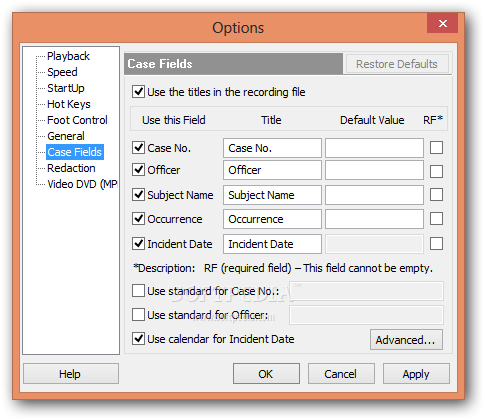Click the Subject Name title field
The width and height of the screenshot is (485, 420).
pos(272,195)
